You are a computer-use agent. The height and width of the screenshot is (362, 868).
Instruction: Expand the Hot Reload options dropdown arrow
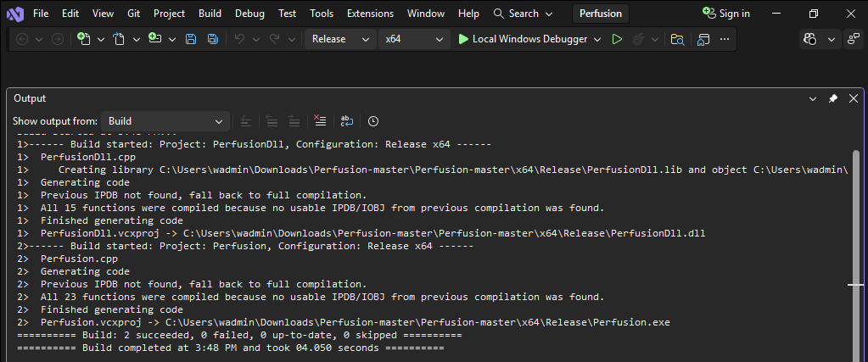[655, 39]
